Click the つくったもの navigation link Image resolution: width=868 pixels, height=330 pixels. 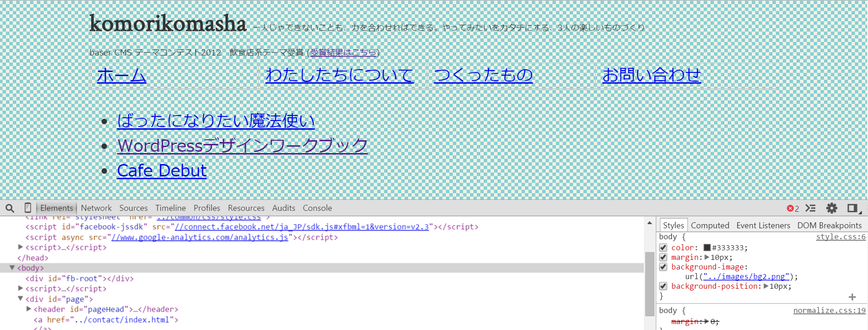483,75
